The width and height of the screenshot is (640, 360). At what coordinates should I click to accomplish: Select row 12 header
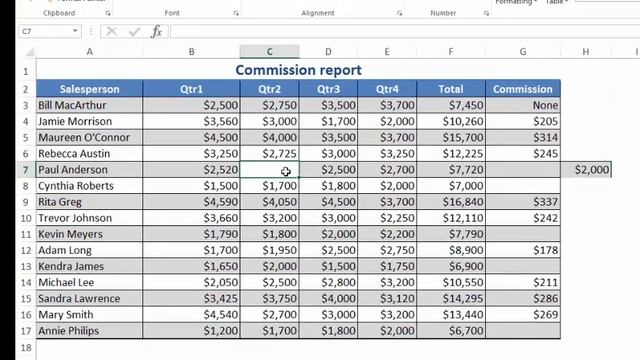coord(26,250)
